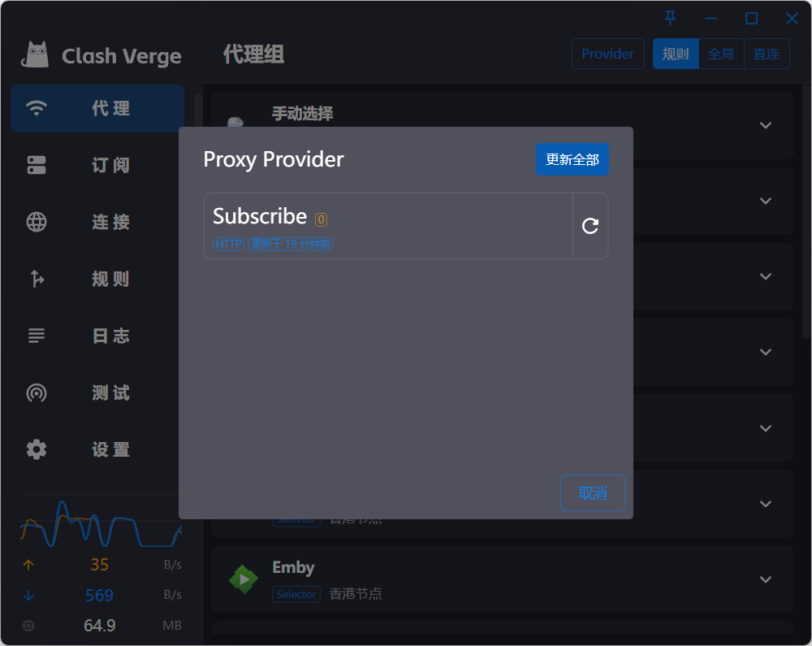
Task: Open the 连接 connections page
Action: point(97,222)
